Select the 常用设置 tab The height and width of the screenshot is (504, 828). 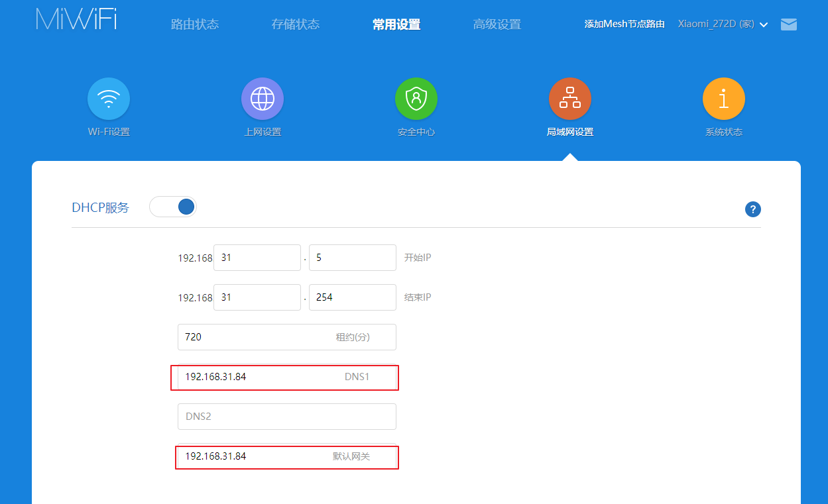396,25
